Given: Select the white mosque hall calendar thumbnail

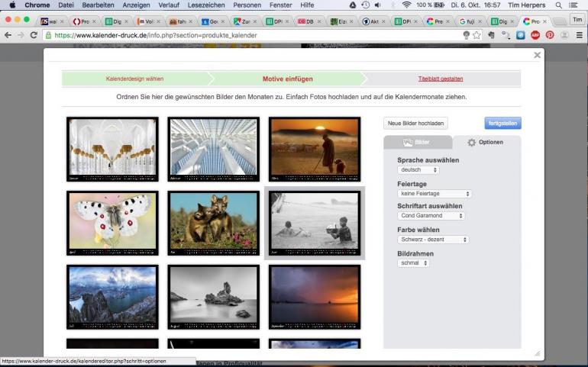Looking at the screenshot, I should [x=112, y=150].
